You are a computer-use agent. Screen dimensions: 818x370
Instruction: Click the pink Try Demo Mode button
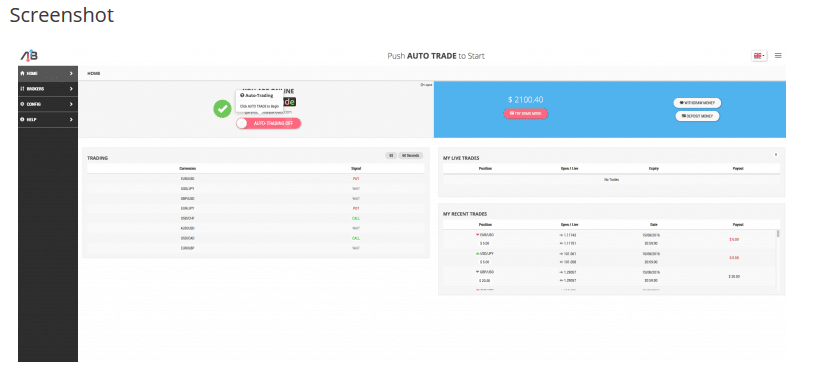[525, 113]
